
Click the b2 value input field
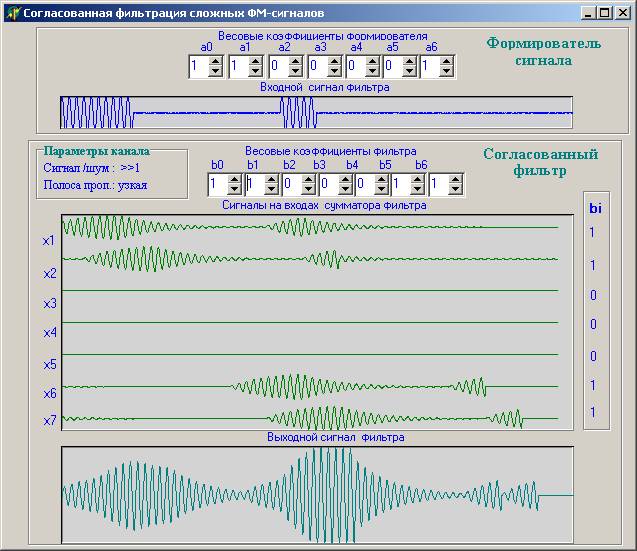(292, 184)
